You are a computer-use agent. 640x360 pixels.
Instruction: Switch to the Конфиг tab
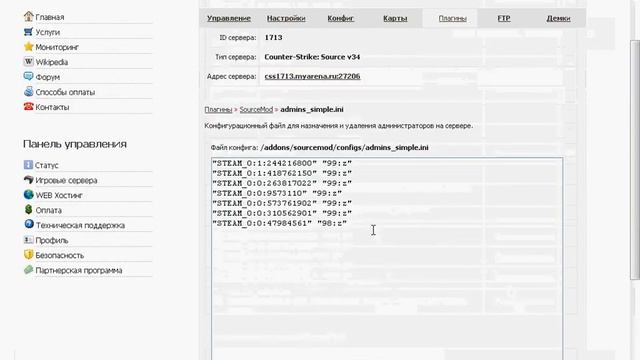pos(340,18)
